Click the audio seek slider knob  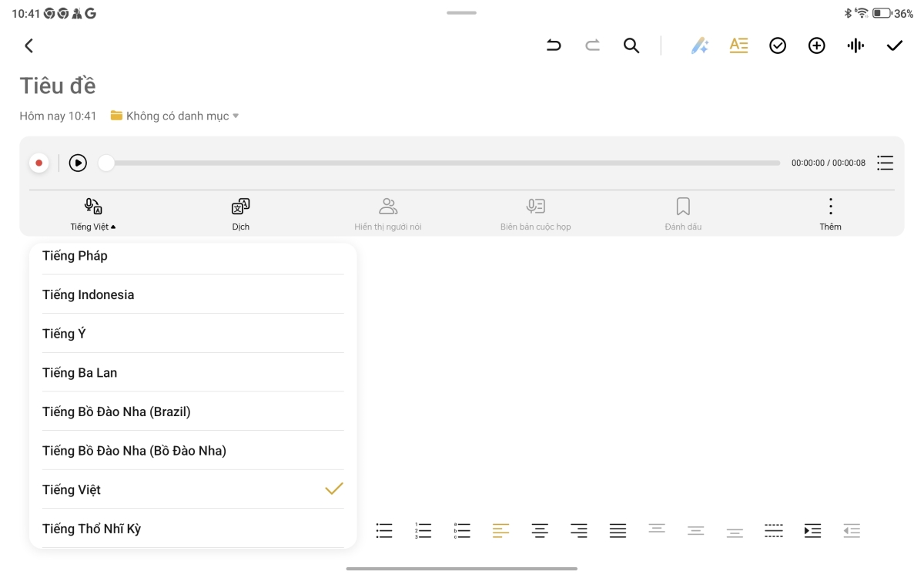click(106, 163)
